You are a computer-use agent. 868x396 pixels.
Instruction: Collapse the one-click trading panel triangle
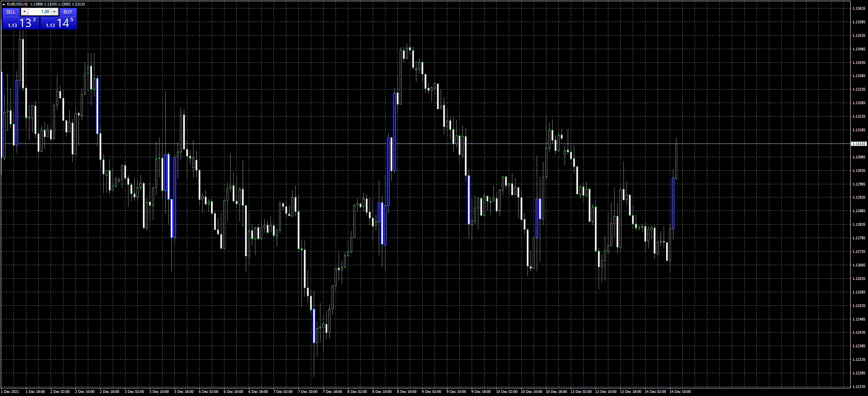click(x=3, y=4)
